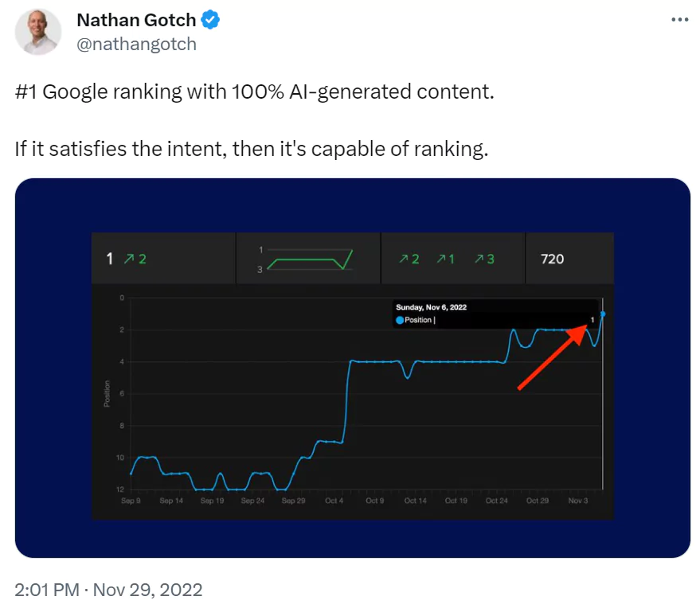Click the Oct 19 axis label

point(456,501)
